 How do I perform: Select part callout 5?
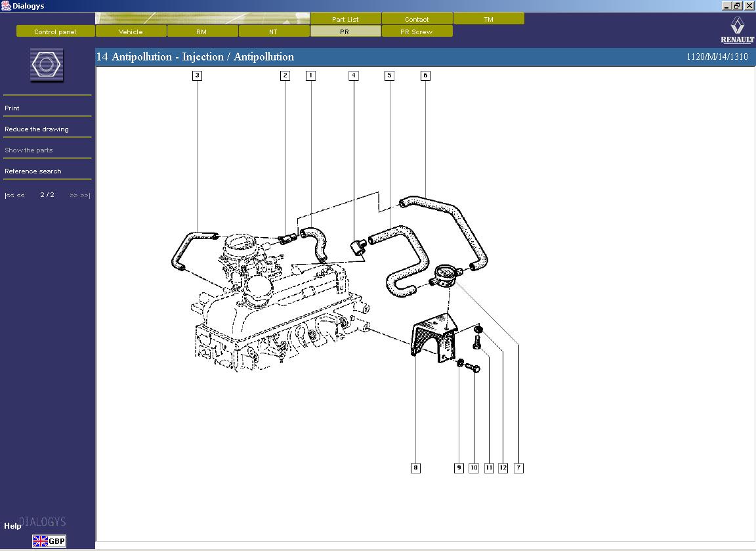point(389,76)
